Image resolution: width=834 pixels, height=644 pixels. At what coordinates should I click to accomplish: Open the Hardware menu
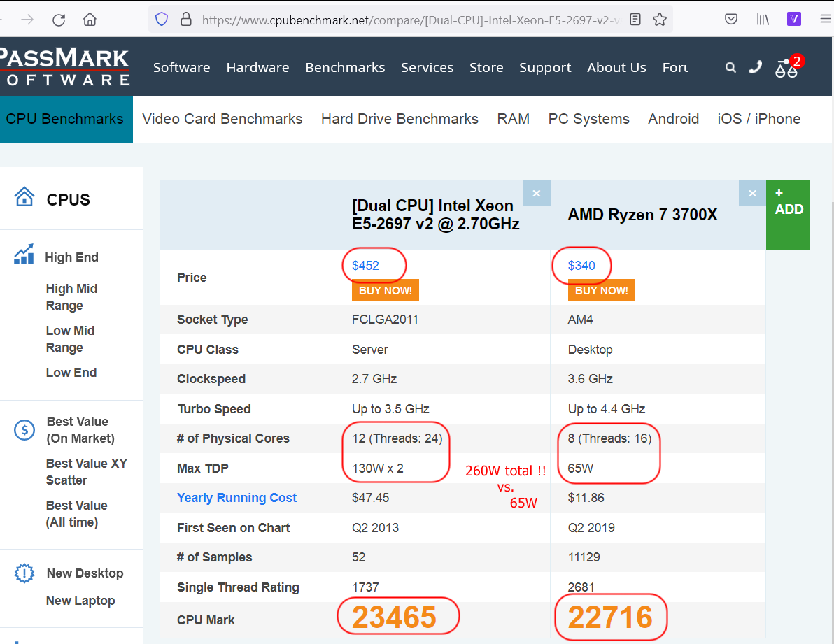pyautogui.click(x=258, y=68)
